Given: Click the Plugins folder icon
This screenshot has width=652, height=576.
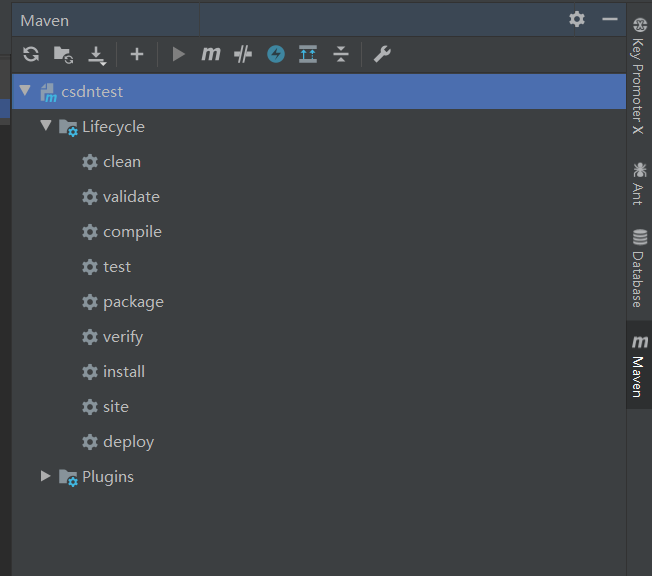Looking at the screenshot, I should pyautogui.click(x=68, y=477).
